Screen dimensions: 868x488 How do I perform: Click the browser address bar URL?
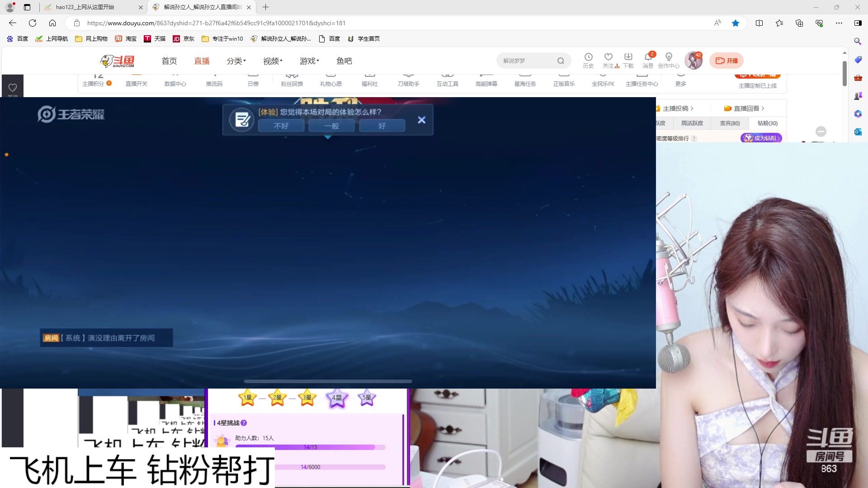coord(216,23)
